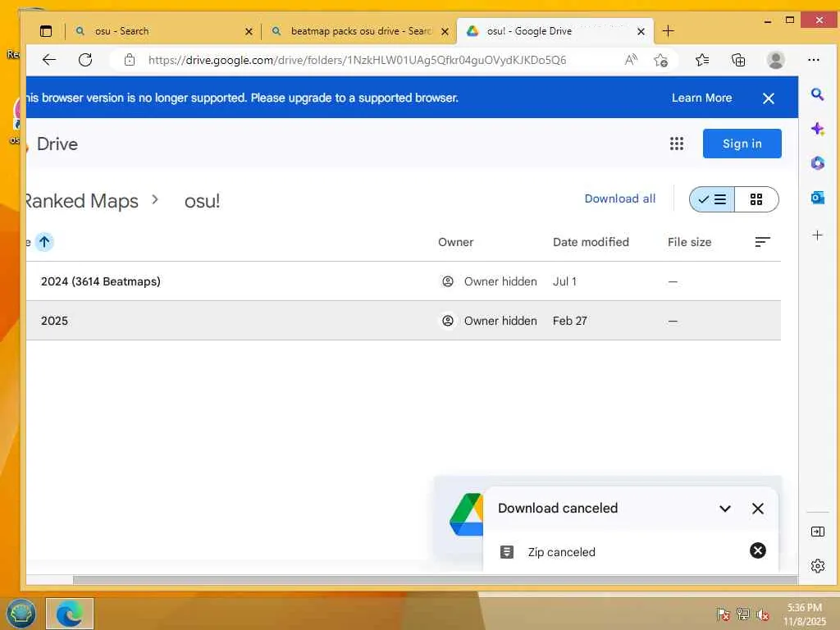Open sidebar Search icon
This screenshot has height=630, width=840.
click(817, 95)
